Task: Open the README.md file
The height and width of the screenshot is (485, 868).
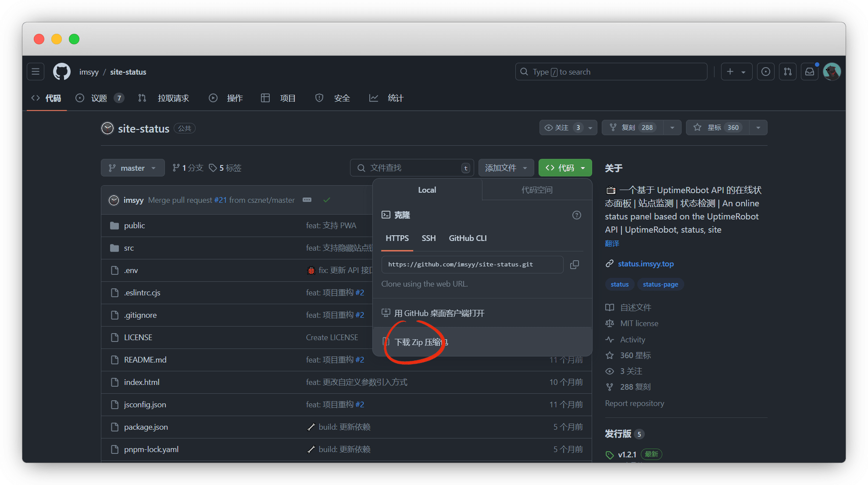Action: [145, 360]
